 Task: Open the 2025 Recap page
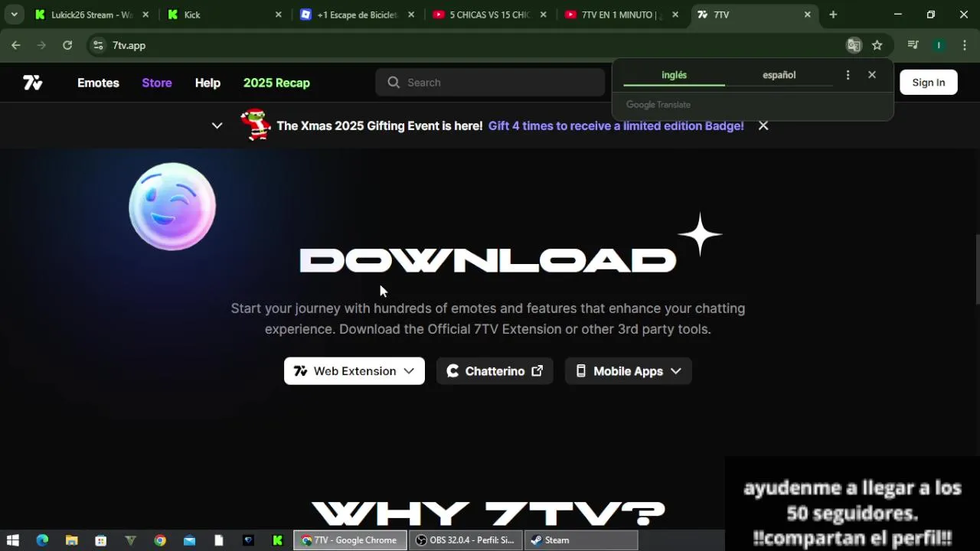point(276,83)
